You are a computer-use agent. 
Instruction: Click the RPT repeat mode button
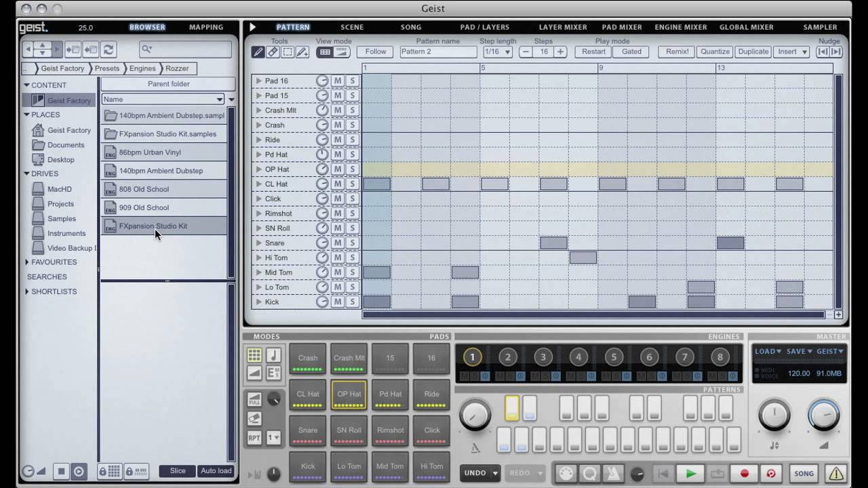point(254,438)
